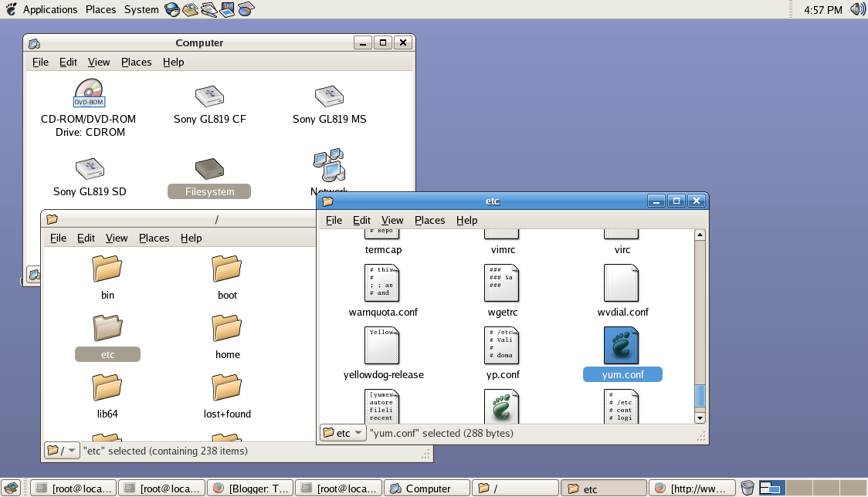Switch to the [http://ww… taskbar button
The width and height of the screenshot is (868, 497).
(x=692, y=489)
